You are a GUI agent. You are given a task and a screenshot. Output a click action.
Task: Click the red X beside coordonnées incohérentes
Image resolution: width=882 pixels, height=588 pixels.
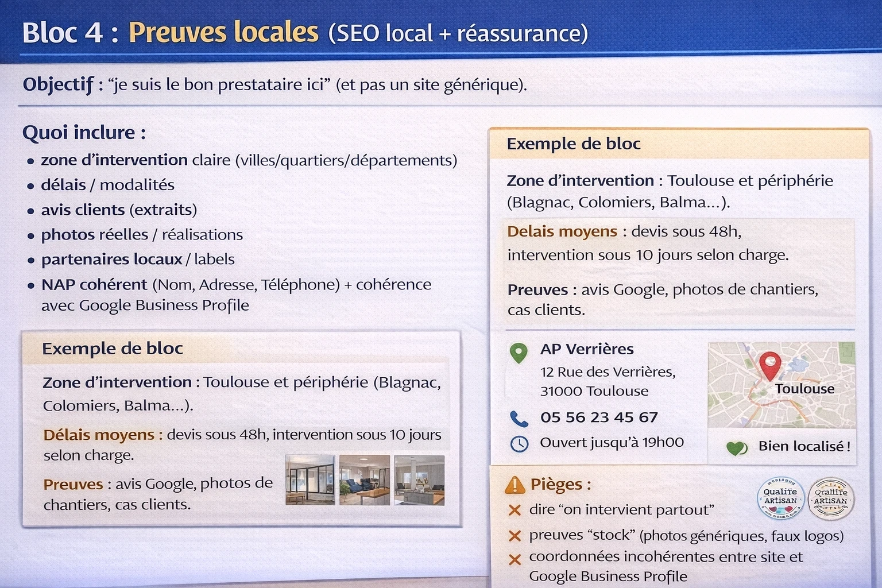pos(514,558)
